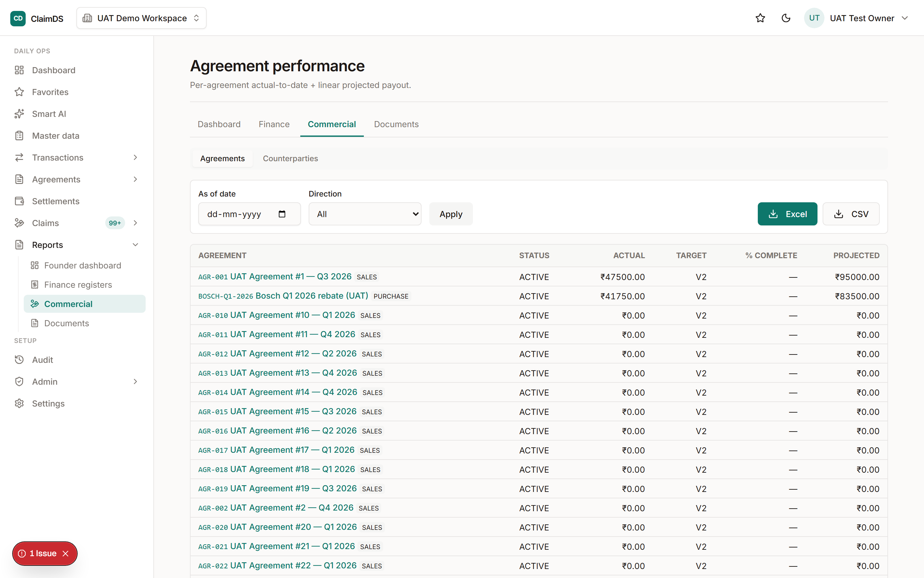Open AGR-016 UAT Agreement #16 link
This screenshot has width=924, height=578.
278,431
